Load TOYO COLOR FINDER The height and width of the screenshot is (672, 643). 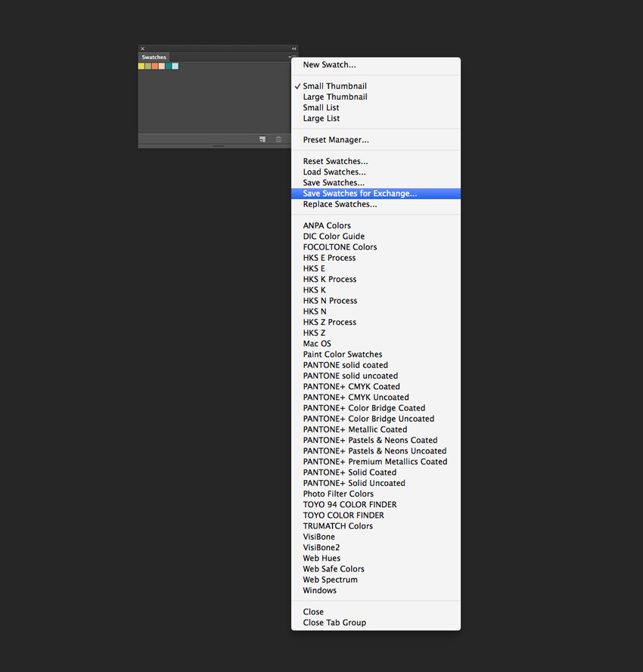click(x=376, y=515)
